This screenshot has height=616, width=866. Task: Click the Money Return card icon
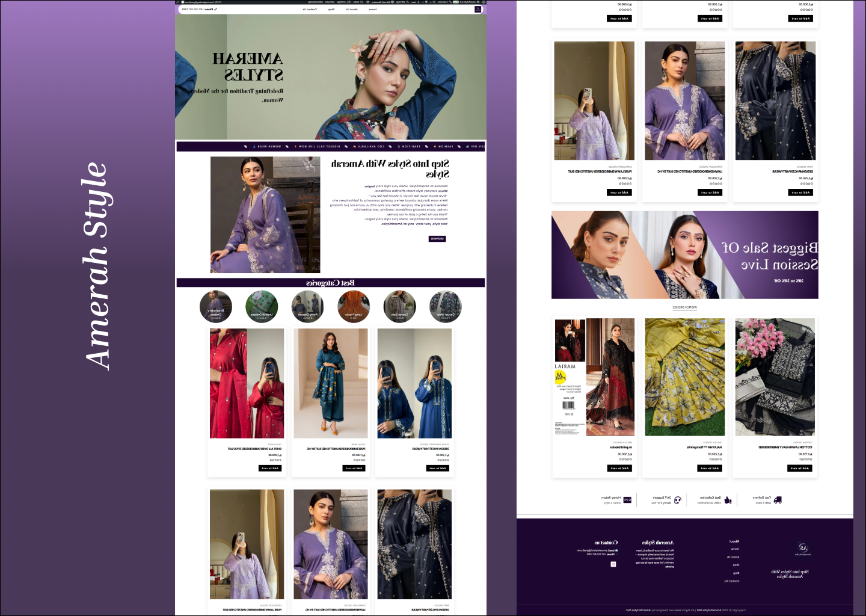(627, 500)
